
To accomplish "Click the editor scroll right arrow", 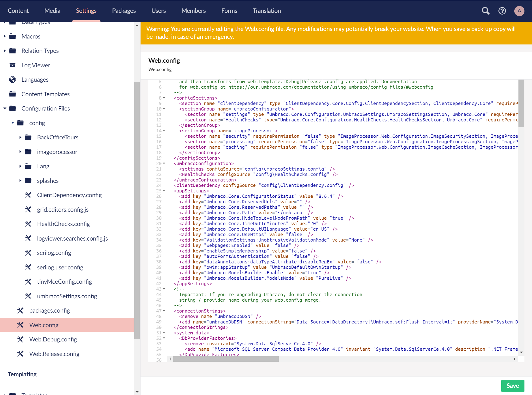I will (515, 359).
